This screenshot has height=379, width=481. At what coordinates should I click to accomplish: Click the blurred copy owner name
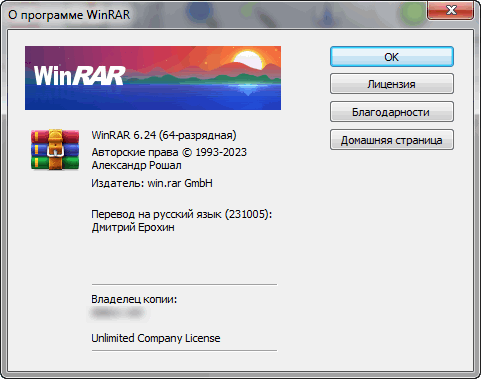[117, 313]
